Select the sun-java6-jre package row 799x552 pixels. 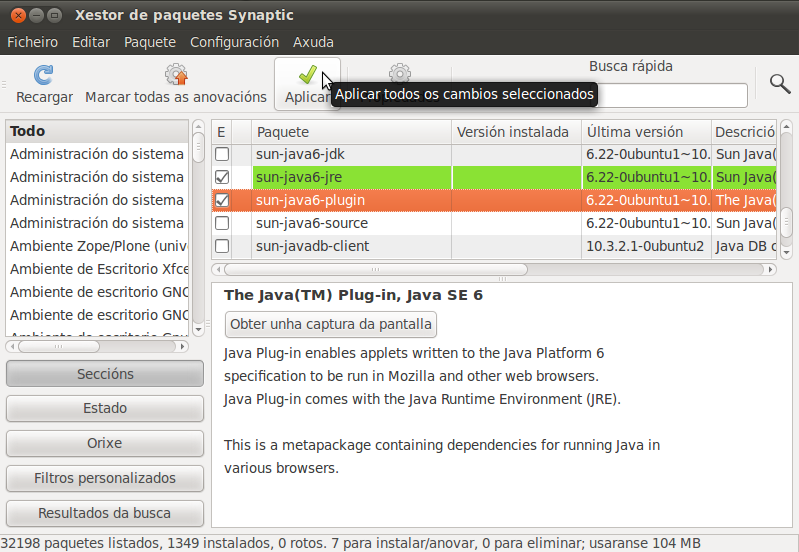click(494, 177)
